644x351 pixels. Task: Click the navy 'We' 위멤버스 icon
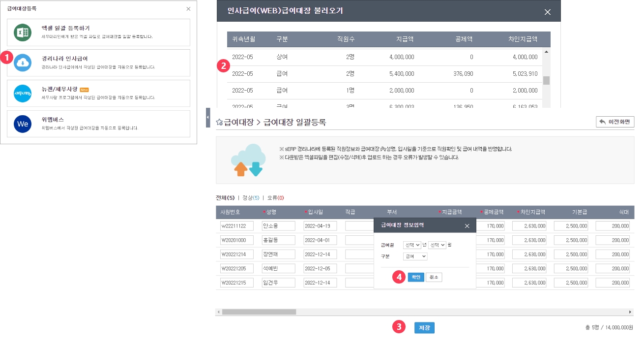(23, 124)
